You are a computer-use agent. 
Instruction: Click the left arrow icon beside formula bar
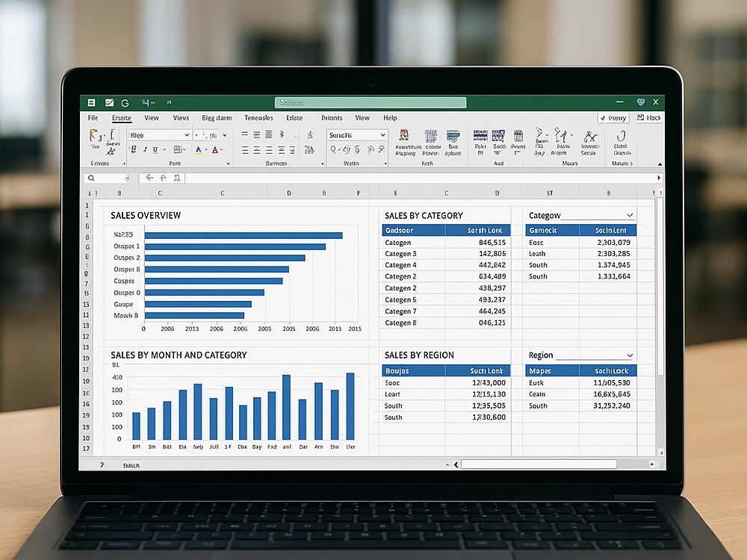pos(149,178)
